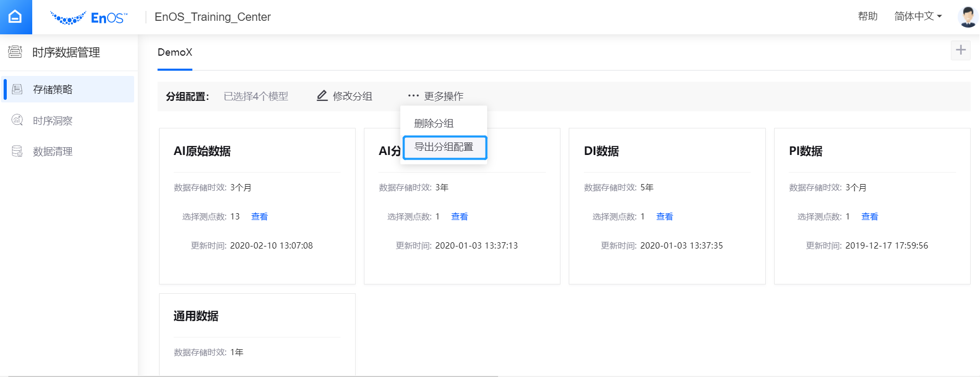Click the 时序洞察 sidebar icon

17,121
